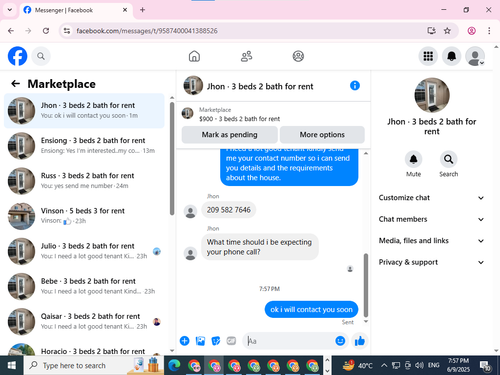The height and width of the screenshot is (375, 500).
Task: Bookmark this page star icon
Action: coord(447,31)
